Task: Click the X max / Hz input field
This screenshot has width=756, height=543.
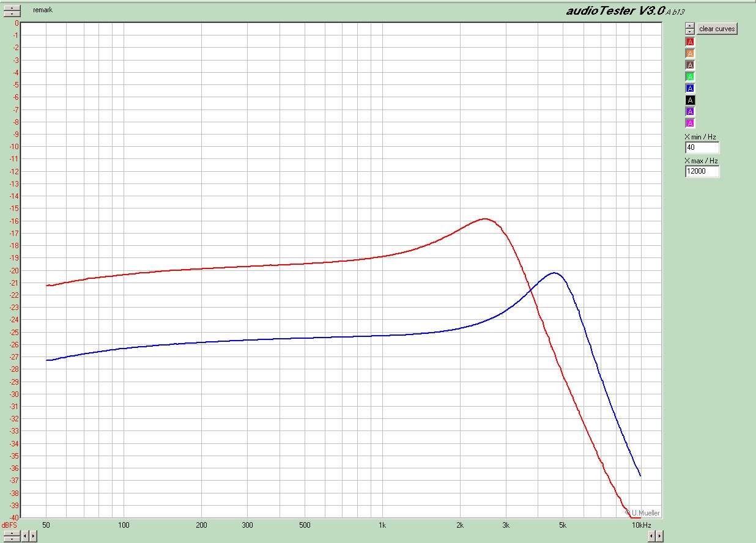Action: click(702, 171)
